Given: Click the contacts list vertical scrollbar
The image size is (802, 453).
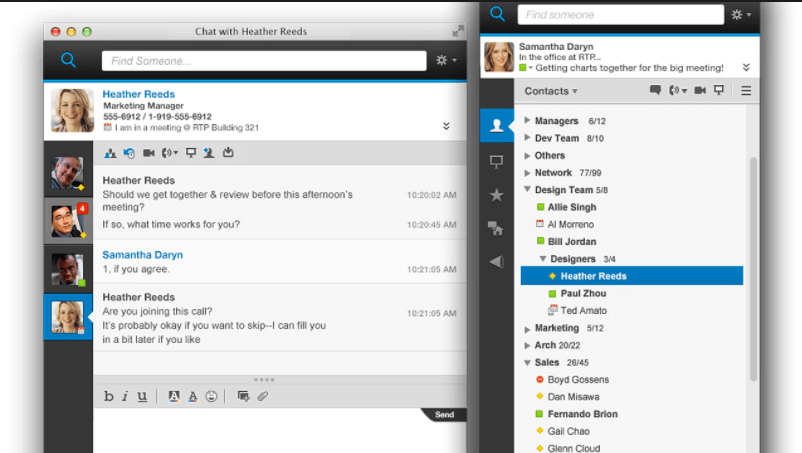Looking at the screenshot, I should click(753, 269).
